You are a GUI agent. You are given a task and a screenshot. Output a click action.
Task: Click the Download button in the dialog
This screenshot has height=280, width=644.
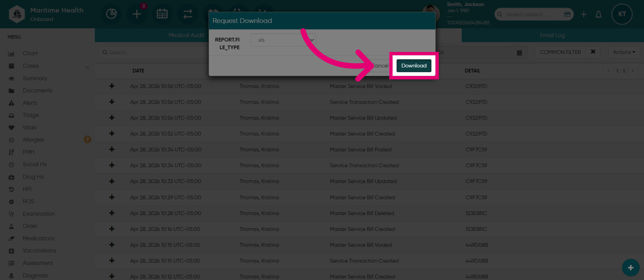[x=414, y=66]
